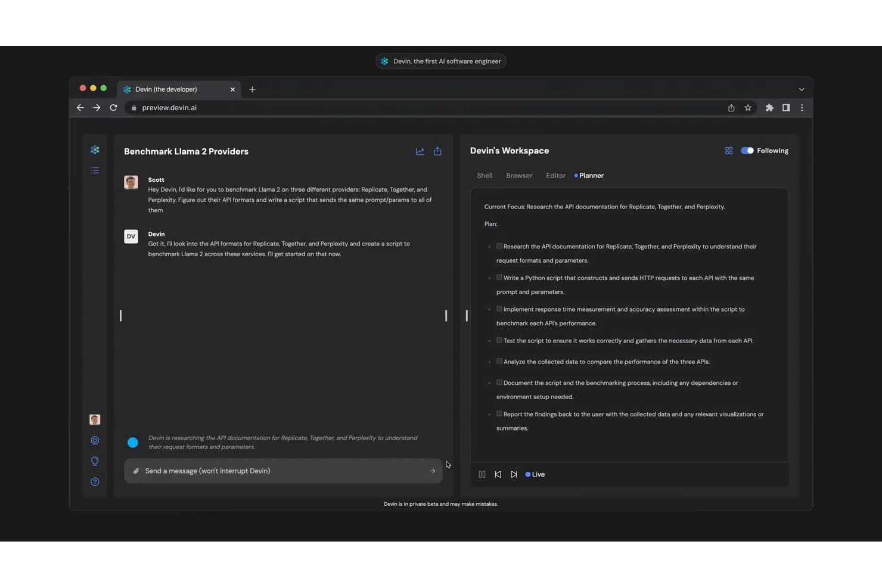This screenshot has width=882, height=588.
Task: Bookmark page with the star icon
Action: (748, 108)
